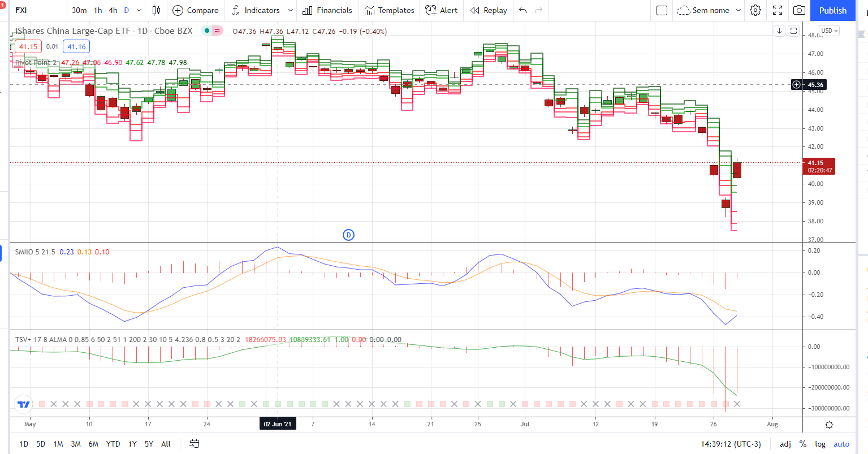Open Financials for FXI

pyautogui.click(x=327, y=10)
